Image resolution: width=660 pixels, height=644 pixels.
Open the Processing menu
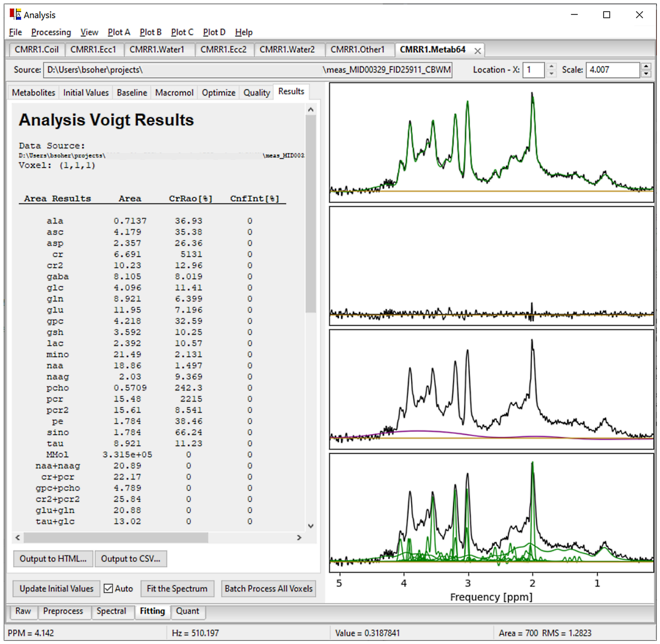51,32
